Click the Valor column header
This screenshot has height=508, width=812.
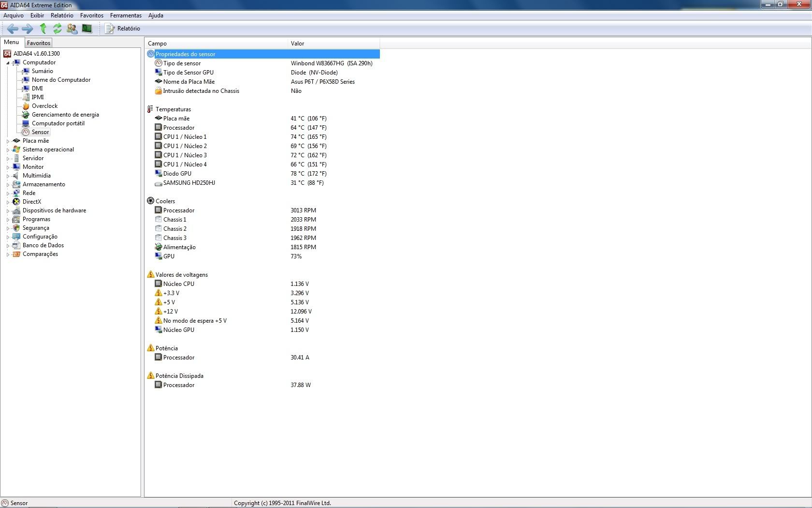tap(333, 44)
